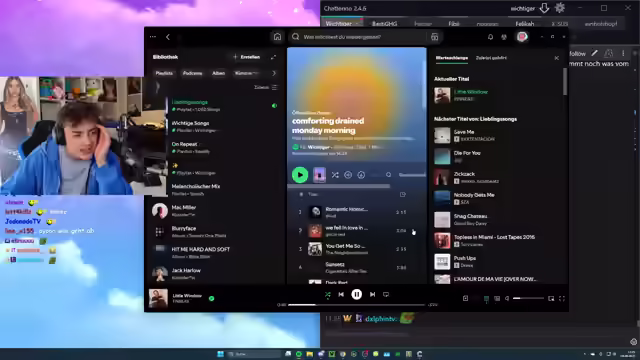Open the Now Playing view icon

[465, 298]
